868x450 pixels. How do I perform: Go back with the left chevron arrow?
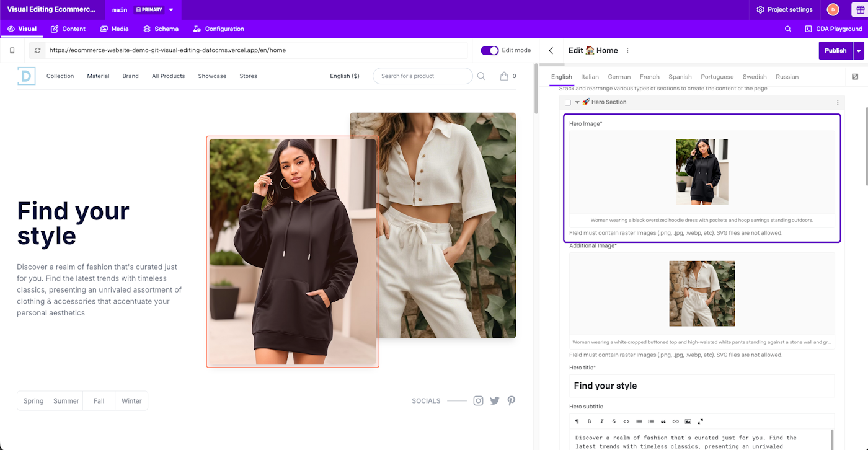coord(551,50)
